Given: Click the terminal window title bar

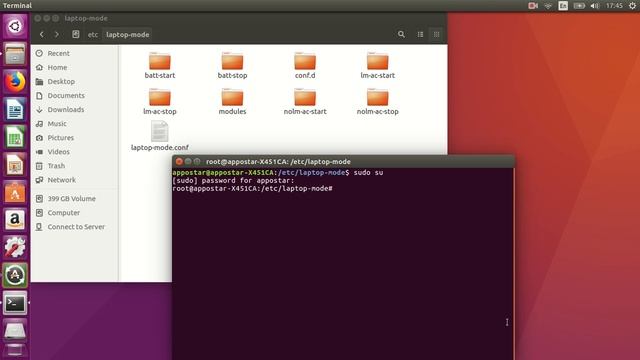Looking at the screenshot, I should [x=343, y=162].
